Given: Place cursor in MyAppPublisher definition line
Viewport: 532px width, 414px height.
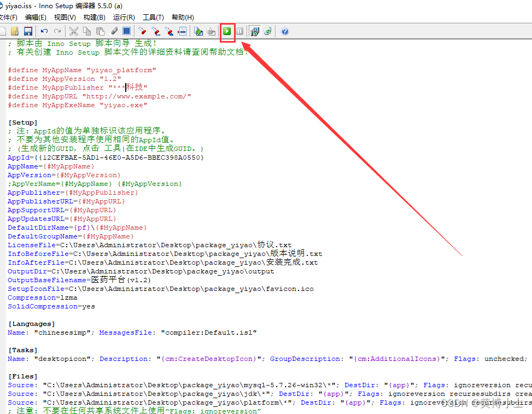Looking at the screenshot, I should [x=77, y=88].
